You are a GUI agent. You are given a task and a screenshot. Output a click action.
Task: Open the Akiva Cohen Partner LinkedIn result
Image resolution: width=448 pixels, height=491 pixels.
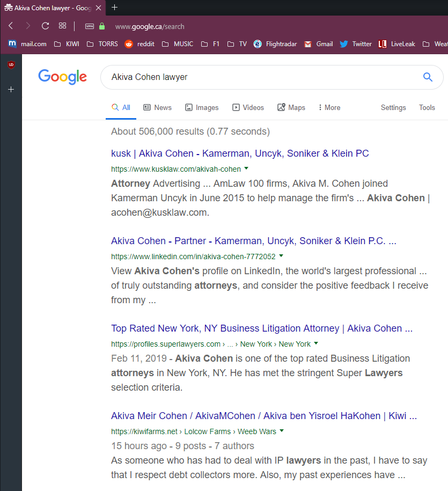254,241
